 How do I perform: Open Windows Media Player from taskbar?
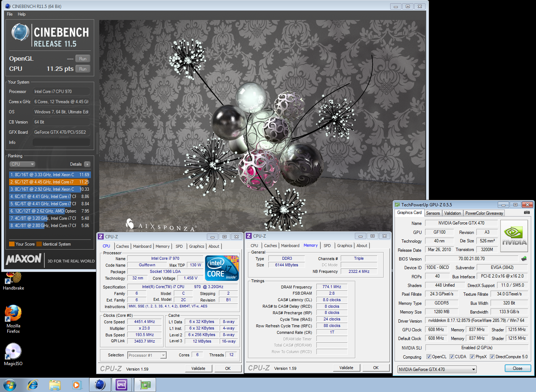click(x=77, y=385)
